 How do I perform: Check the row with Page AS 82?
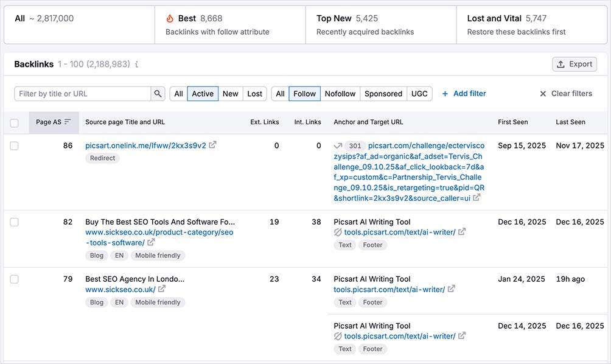15,222
